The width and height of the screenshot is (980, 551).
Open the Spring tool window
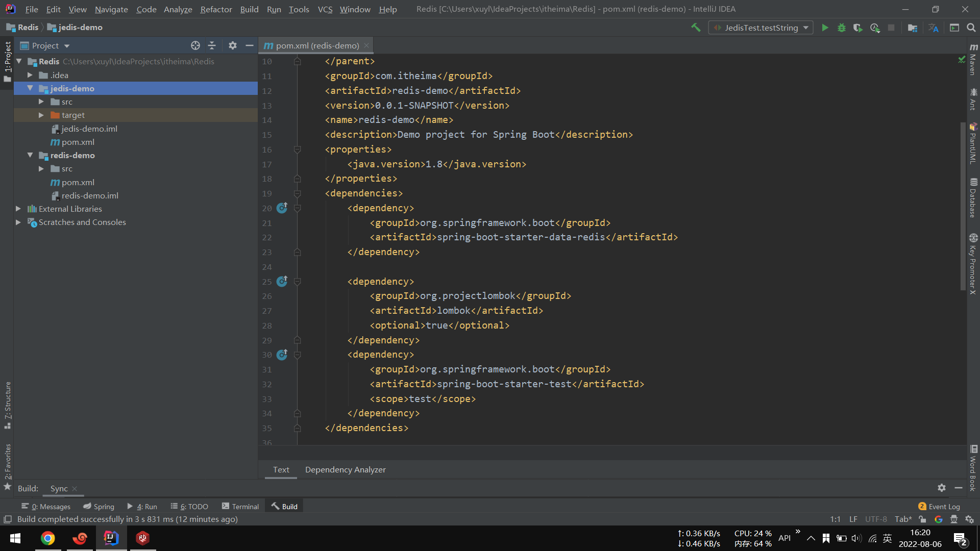pyautogui.click(x=99, y=506)
